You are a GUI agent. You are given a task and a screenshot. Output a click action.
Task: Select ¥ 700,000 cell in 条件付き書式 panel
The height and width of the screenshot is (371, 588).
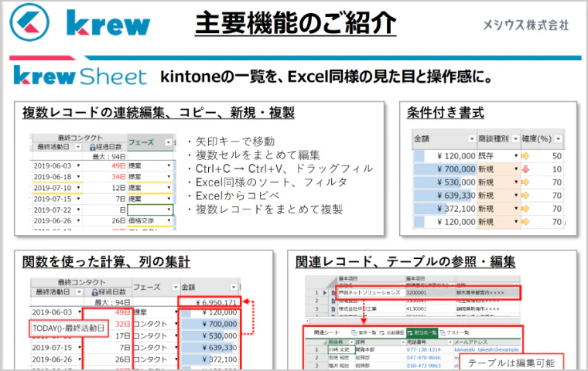(445, 169)
